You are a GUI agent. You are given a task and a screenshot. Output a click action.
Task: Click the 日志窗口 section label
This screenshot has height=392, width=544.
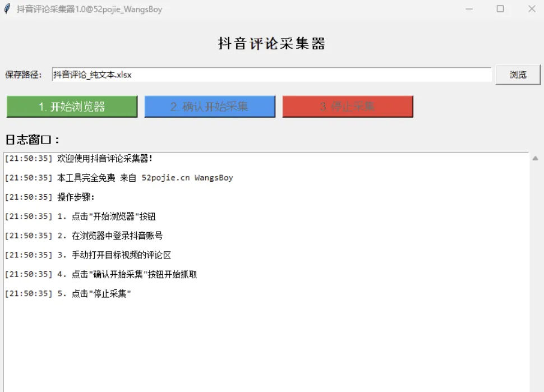pyautogui.click(x=32, y=140)
